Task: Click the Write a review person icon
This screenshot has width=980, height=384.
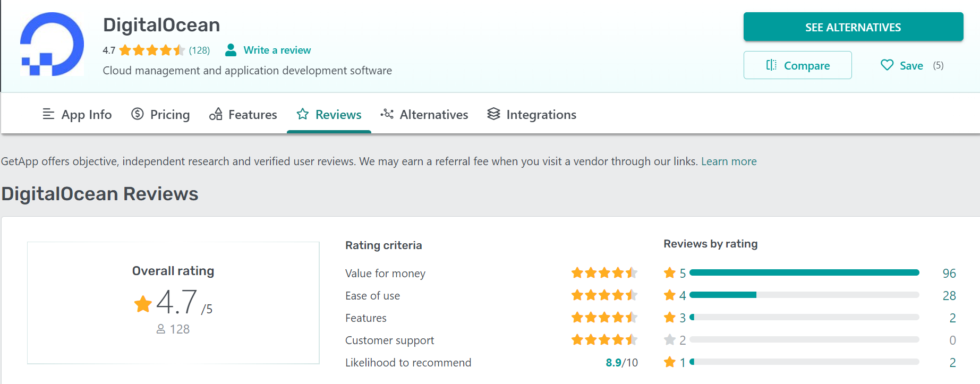Action: [x=231, y=50]
